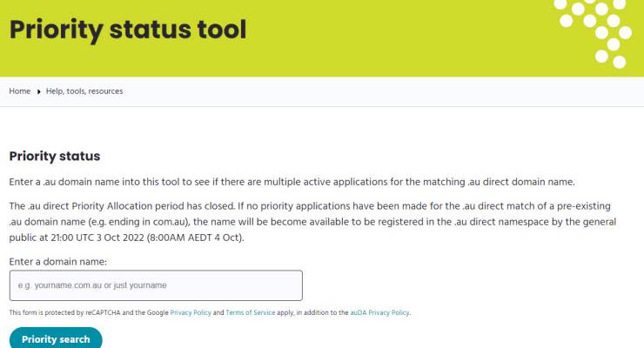Click the reCAPTCHA protection notice text
This screenshot has width=644, height=348.
[x=210, y=312]
